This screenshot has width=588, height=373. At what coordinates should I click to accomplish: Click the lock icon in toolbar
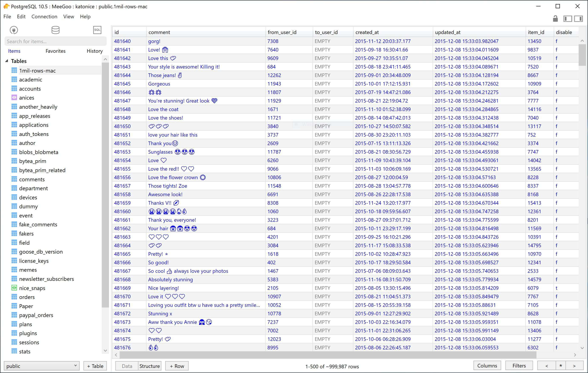[555, 19]
